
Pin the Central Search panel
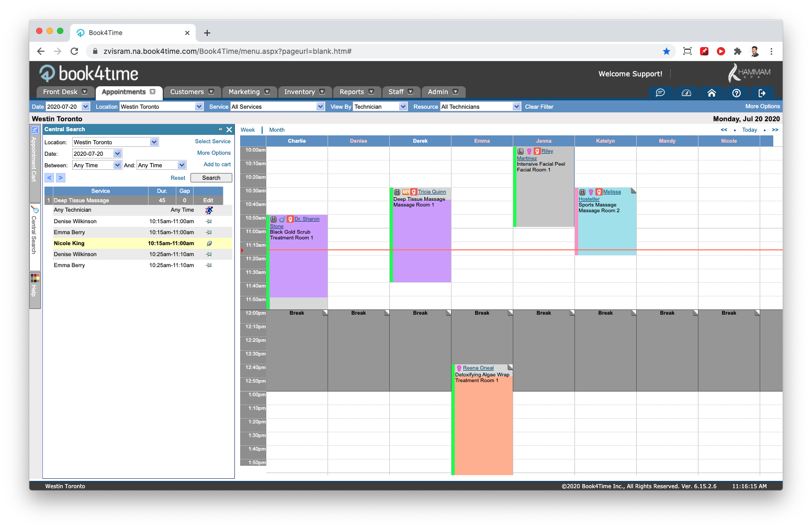tap(220, 130)
